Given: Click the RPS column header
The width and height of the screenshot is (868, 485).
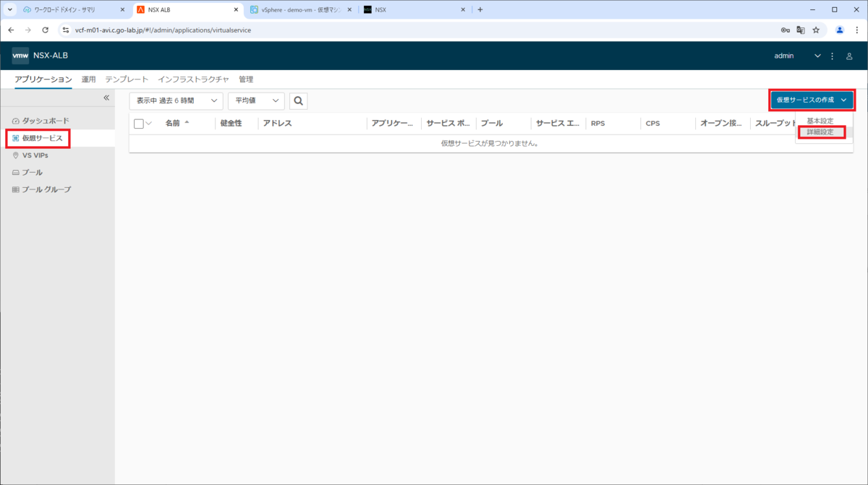Looking at the screenshot, I should 598,124.
